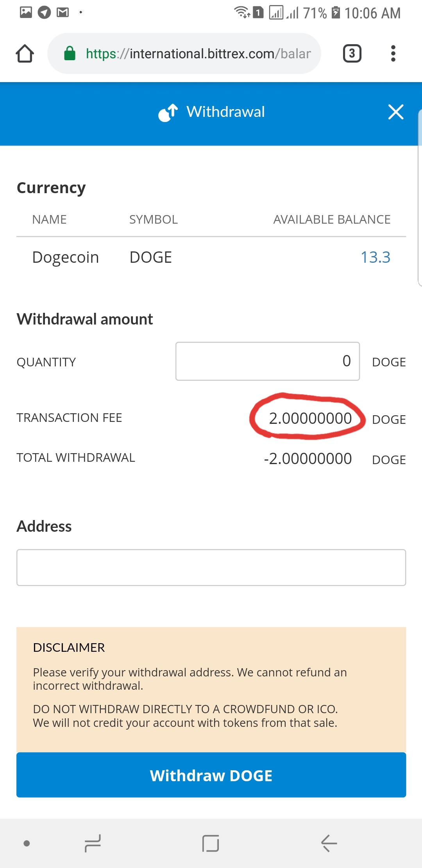The height and width of the screenshot is (868, 422).
Task: Tap the Telegram notification icon
Action: coord(44,13)
